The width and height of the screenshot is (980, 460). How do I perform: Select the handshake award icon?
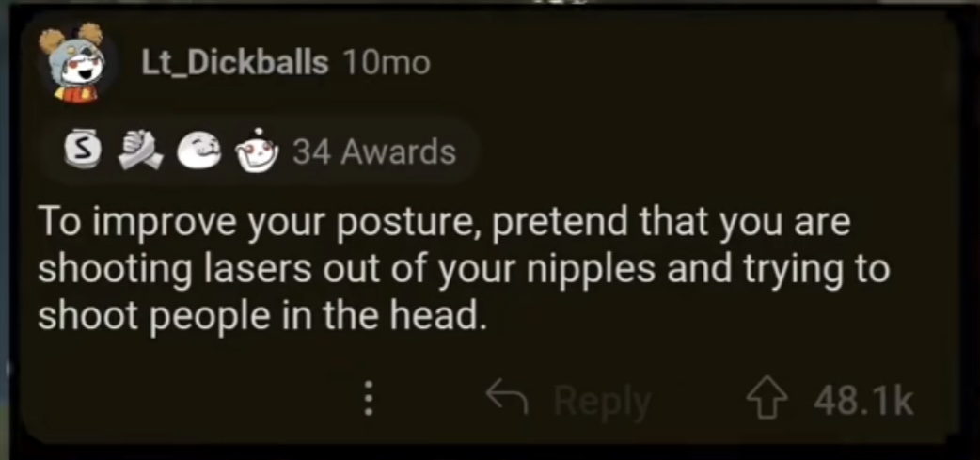tap(140, 151)
